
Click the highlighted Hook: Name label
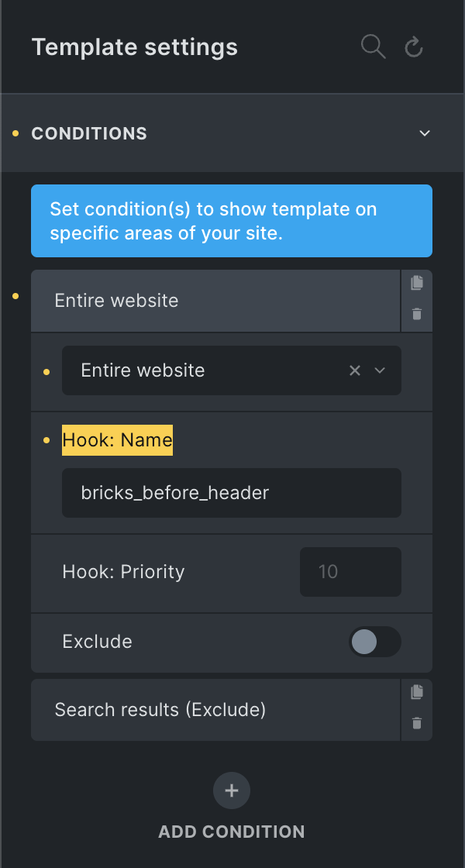[117, 440]
